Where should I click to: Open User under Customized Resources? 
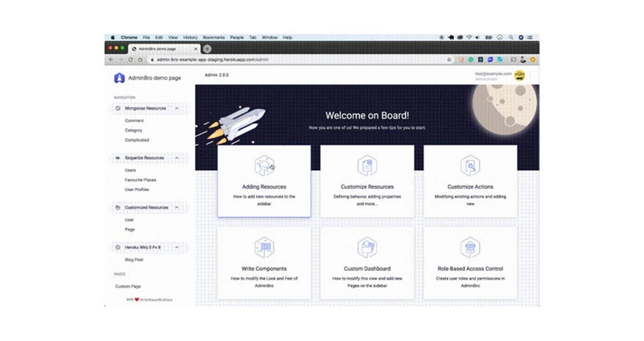click(x=130, y=219)
